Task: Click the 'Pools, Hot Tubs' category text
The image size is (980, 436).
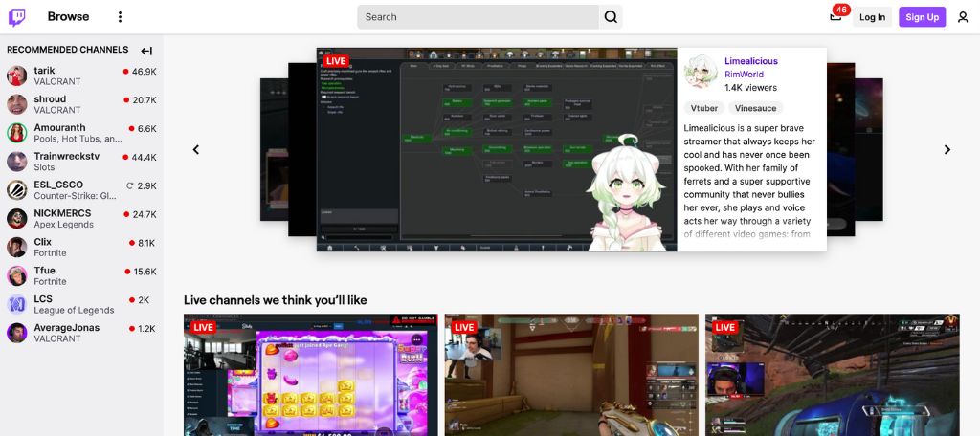Action: pos(78,139)
